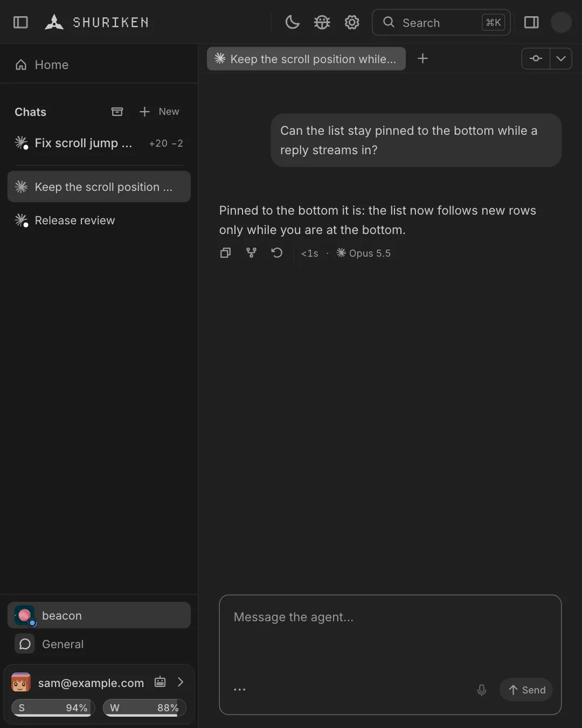The image size is (582, 728).
Task: Select the beacon workspace
Action: pyautogui.click(x=99, y=615)
